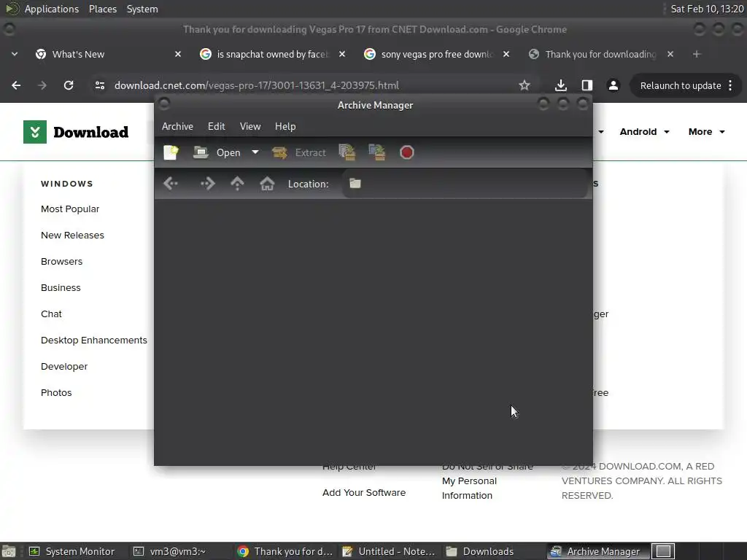
Task: Close the sony vegas pro tab
Action: pos(506,54)
